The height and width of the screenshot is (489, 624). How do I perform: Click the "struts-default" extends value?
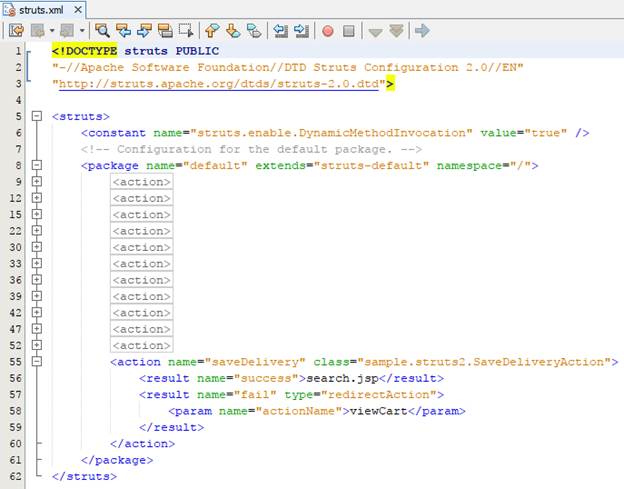pos(371,165)
